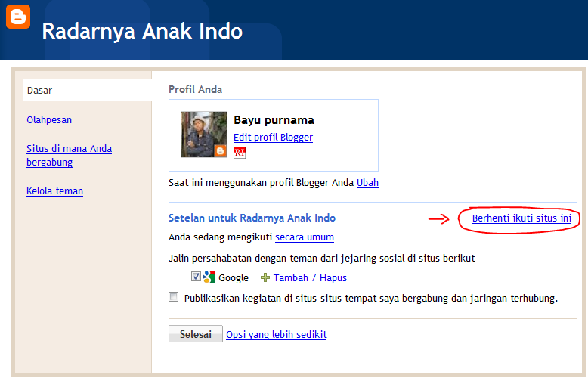Click Bayu purnama's profile photo

coord(204,135)
